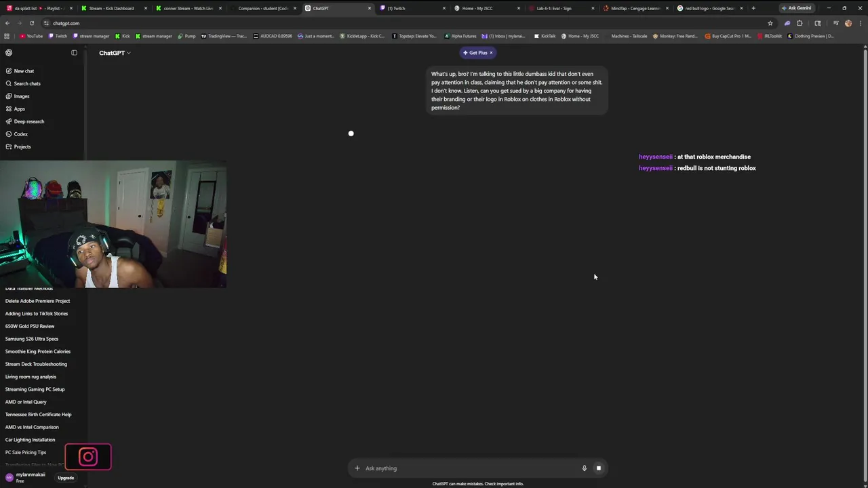Reload the page with the refresh icon

pos(31,23)
